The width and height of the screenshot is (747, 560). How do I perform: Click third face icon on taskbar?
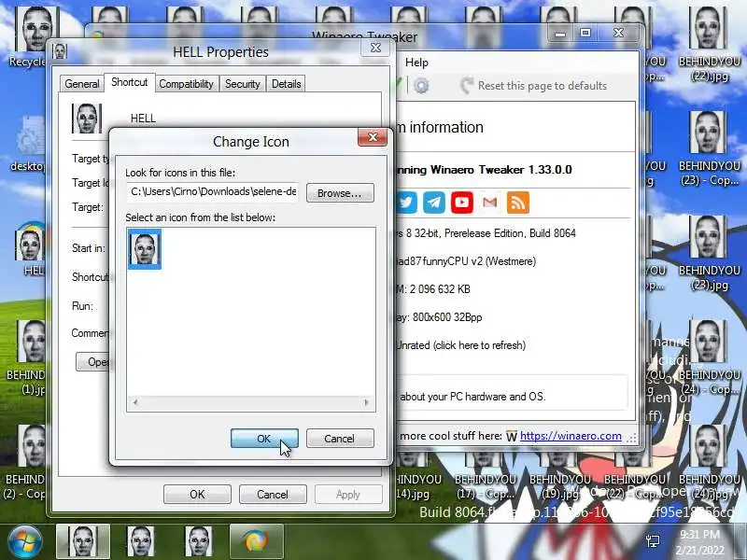coord(199,541)
